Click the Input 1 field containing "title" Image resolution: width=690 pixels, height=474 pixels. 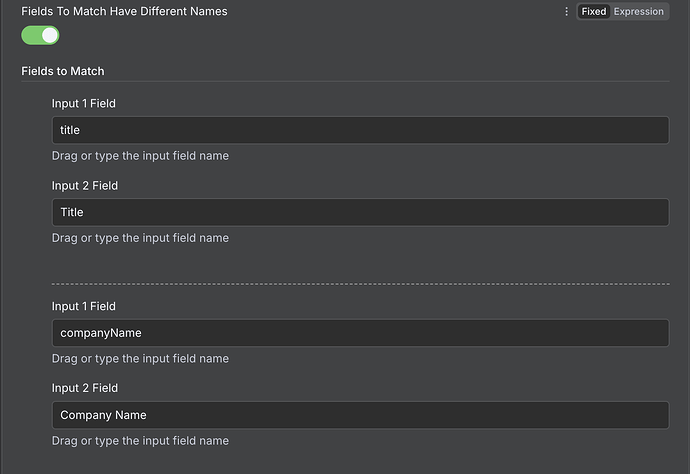(x=360, y=130)
